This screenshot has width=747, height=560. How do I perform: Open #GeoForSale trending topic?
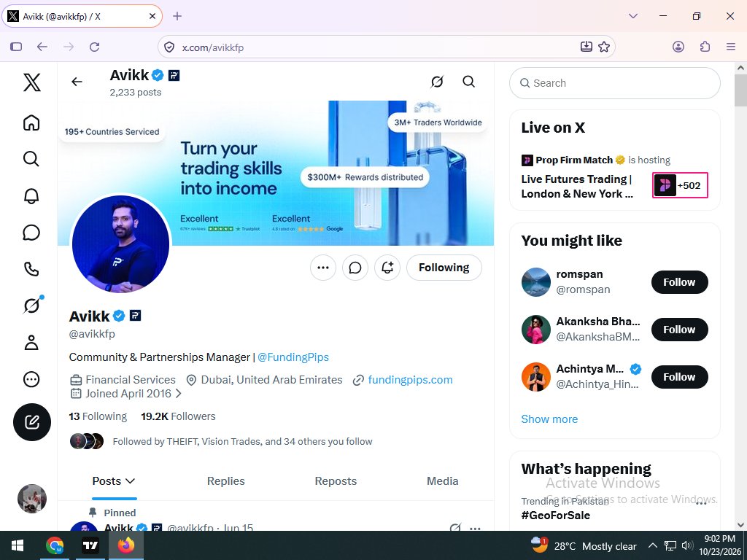pos(555,516)
